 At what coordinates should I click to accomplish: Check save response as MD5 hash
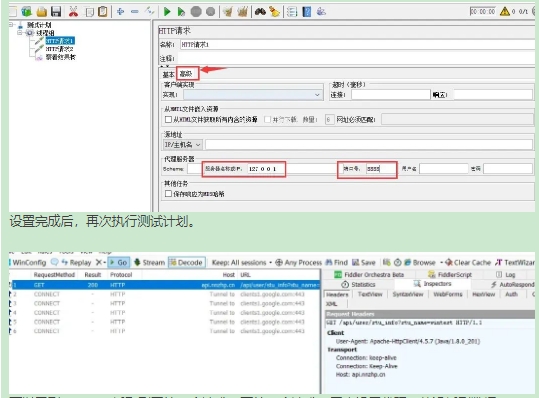coord(168,194)
